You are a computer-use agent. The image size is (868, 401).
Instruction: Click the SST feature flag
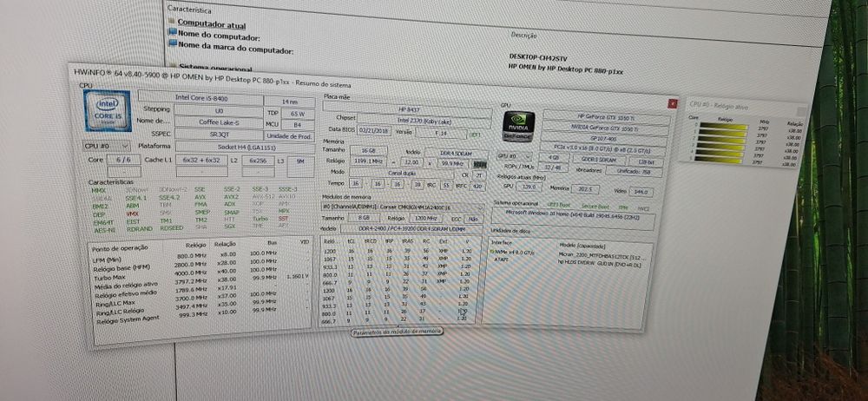[283, 218]
